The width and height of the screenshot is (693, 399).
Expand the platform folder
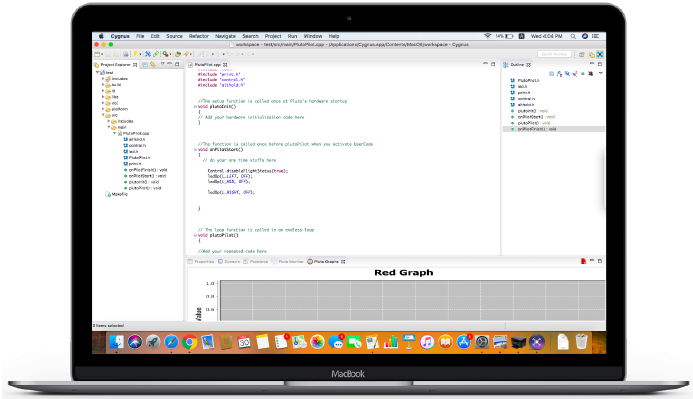click(103, 109)
